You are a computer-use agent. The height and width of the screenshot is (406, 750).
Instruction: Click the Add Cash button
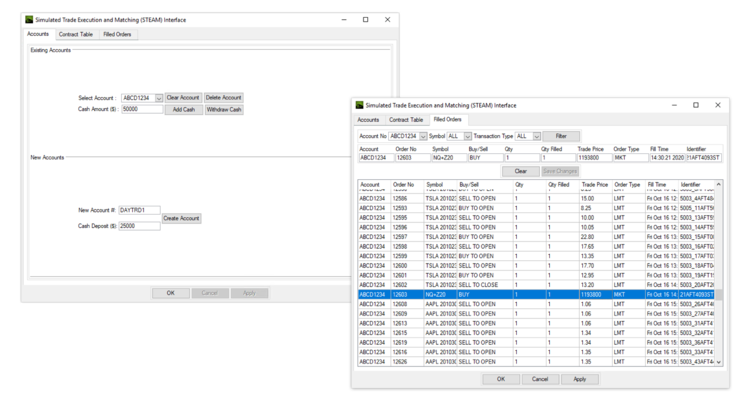(x=184, y=110)
